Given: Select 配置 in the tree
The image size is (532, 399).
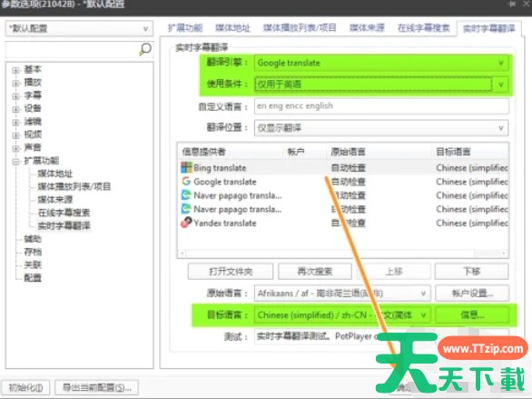Looking at the screenshot, I should pyautogui.click(x=33, y=278).
